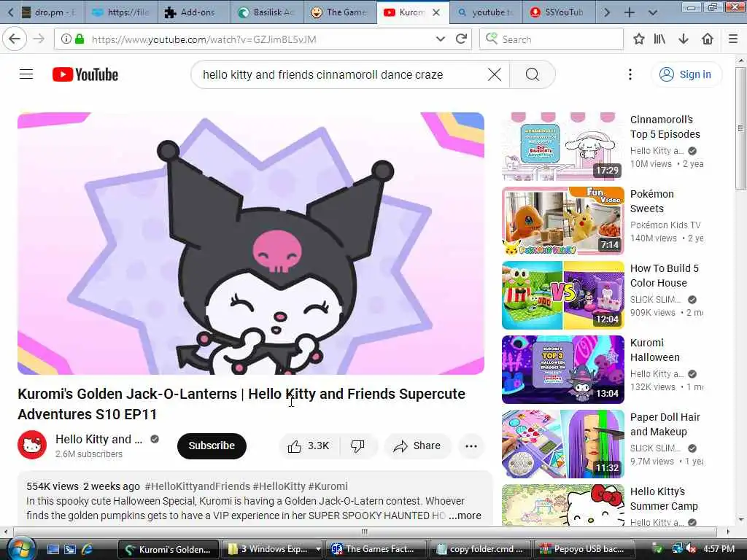The width and height of the screenshot is (747, 560).
Task: Open browser downloads arrow
Action: [x=684, y=39]
